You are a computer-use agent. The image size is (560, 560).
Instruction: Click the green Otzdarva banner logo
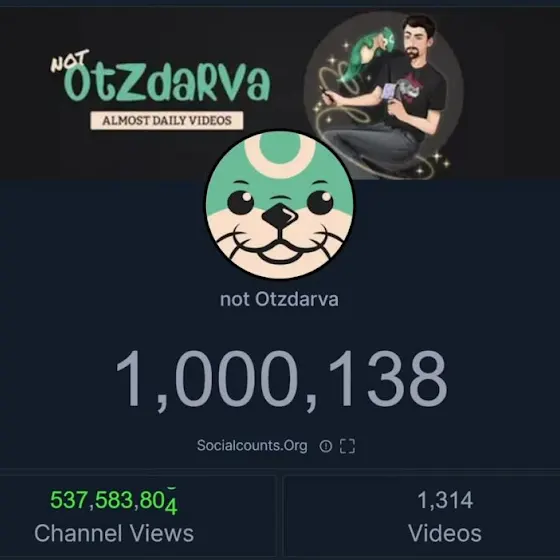(x=167, y=83)
